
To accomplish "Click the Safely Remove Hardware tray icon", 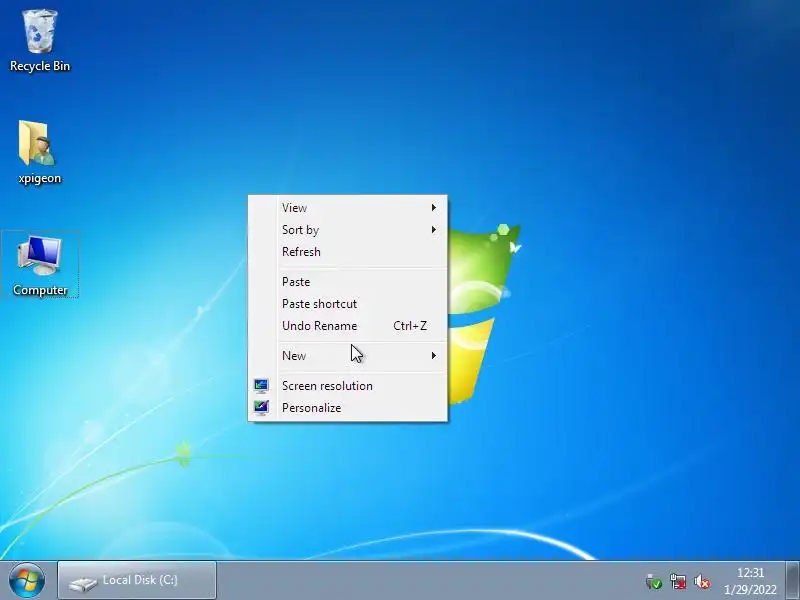I will coord(653,581).
